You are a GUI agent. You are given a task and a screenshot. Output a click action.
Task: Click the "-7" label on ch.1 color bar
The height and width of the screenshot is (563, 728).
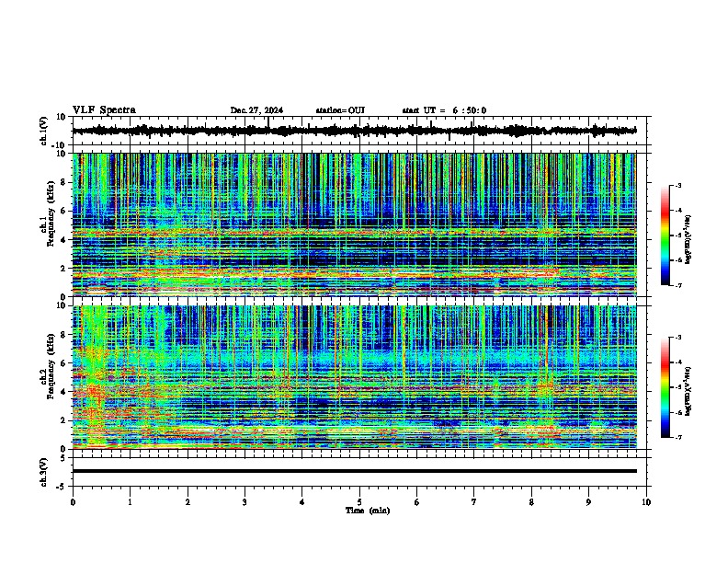click(678, 285)
